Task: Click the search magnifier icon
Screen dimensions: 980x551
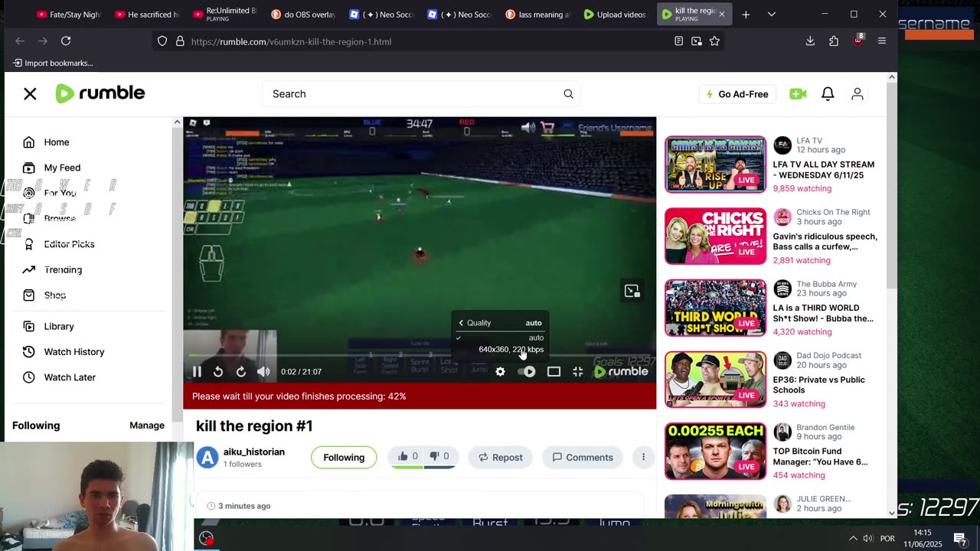Action: 568,93
